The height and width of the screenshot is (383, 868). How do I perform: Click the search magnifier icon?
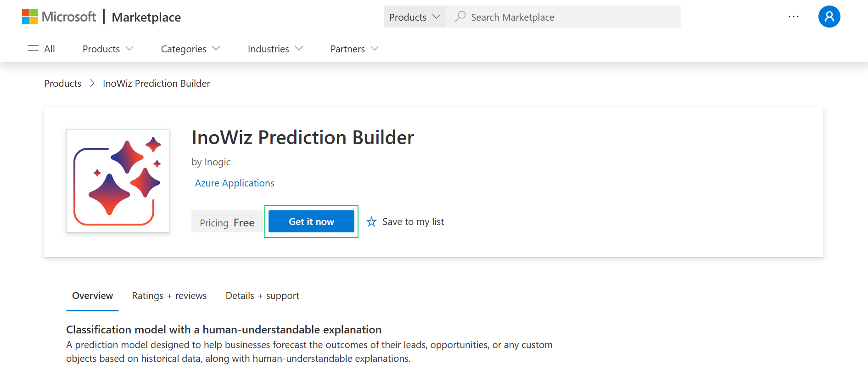tap(460, 17)
